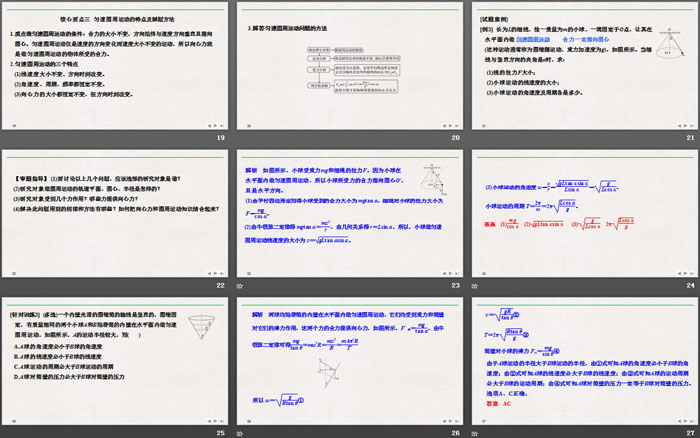This screenshot has height=438, width=700.
Task: Click the slide number label 25
Action: coord(220,432)
